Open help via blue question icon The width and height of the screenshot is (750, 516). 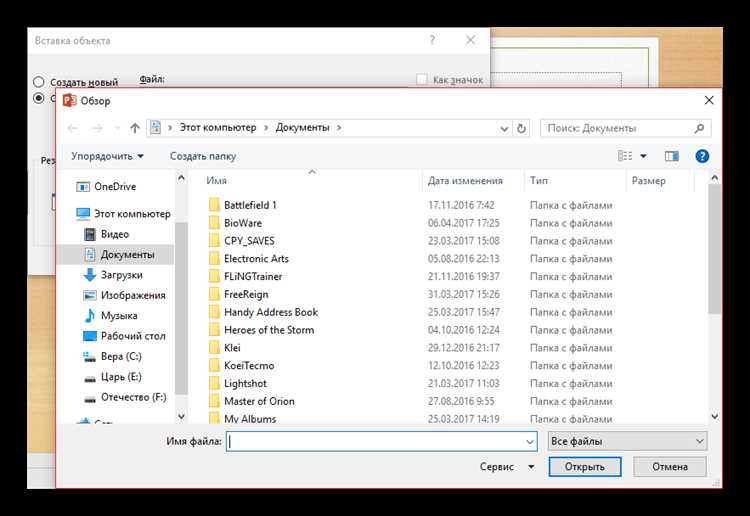[702, 156]
